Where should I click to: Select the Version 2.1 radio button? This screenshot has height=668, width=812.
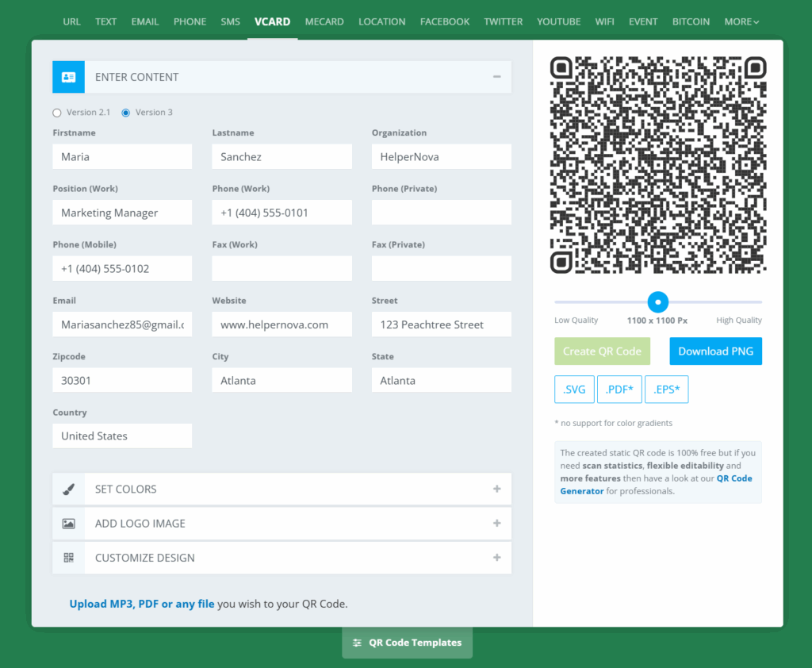[57, 113]
